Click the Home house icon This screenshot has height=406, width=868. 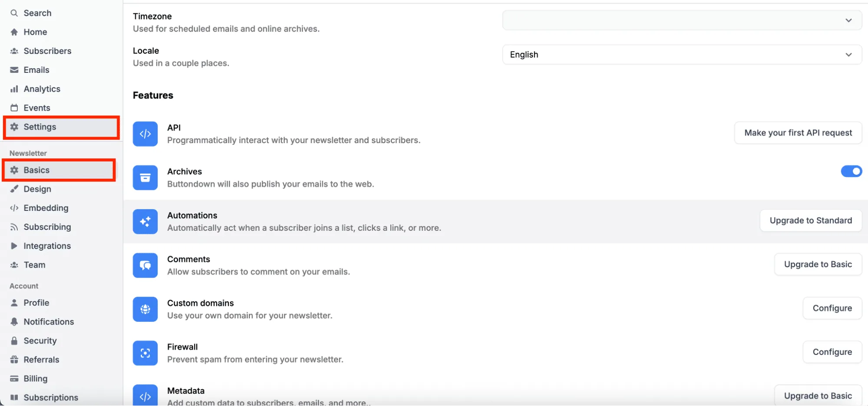click(x=14, y=32)
